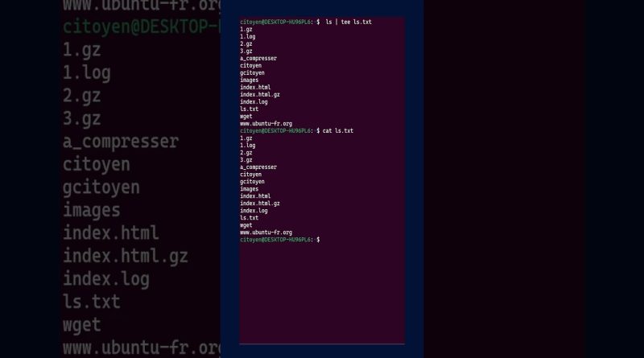
Task: Click large blurred 'a_compresser' background text
Action: (121, 142)
